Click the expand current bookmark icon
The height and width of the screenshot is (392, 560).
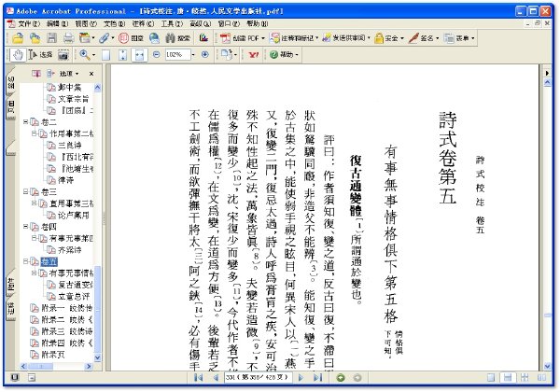click(x=50, y=74)
